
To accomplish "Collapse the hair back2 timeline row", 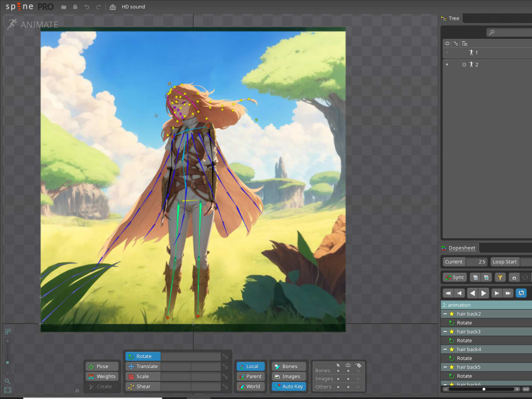I will [x=446, y=313].
